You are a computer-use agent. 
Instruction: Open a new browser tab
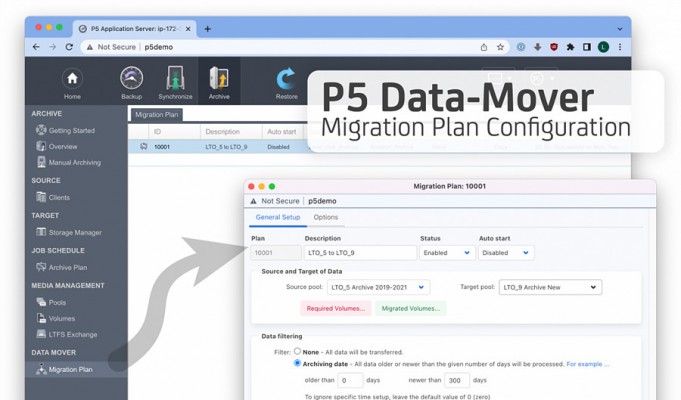(x=208, y=29)
